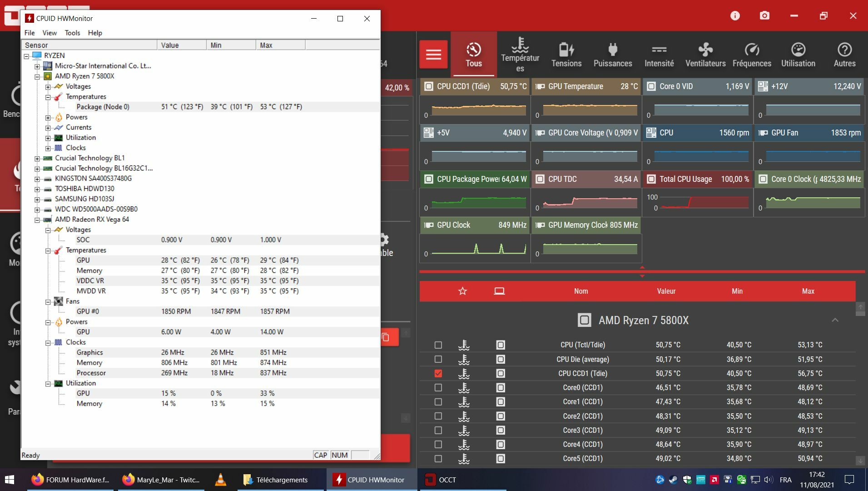This screenshot has height=491, width=868.
Task: Collapse the AMD Radeon RX Vega 64 node
Action: (x=37, y=220)
